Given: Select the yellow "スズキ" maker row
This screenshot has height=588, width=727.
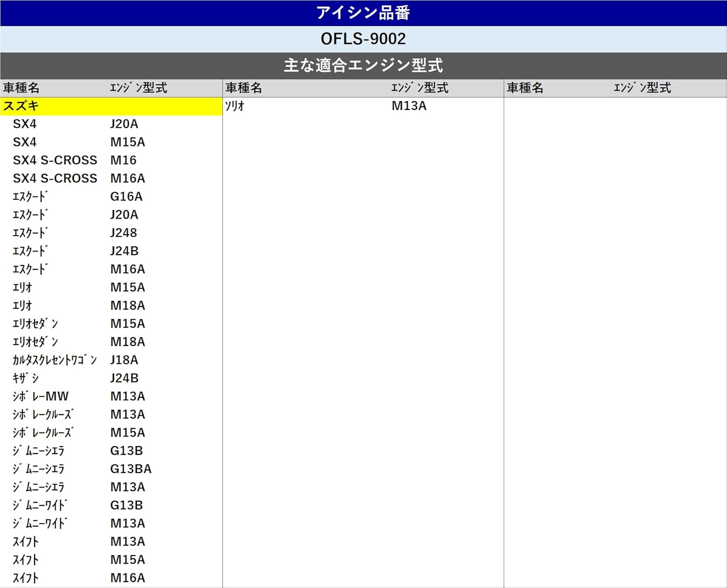Looking at the screenshot, I should pyautogui.click(x=111, y=106).
